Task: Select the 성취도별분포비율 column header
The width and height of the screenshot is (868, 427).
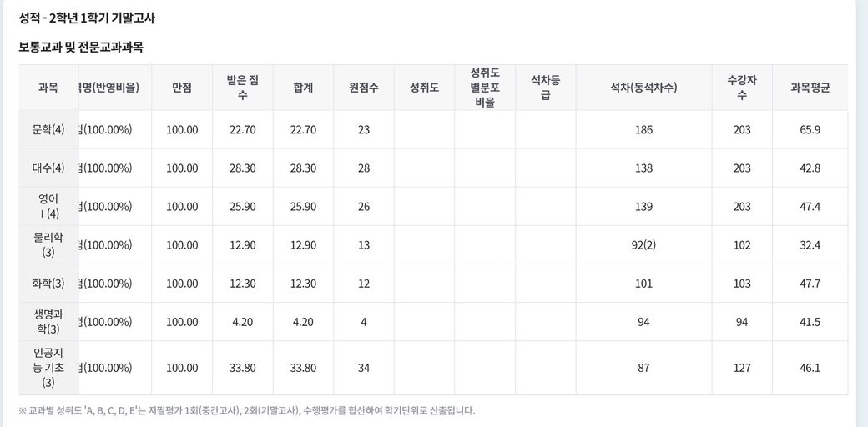Action: [485, 88]
